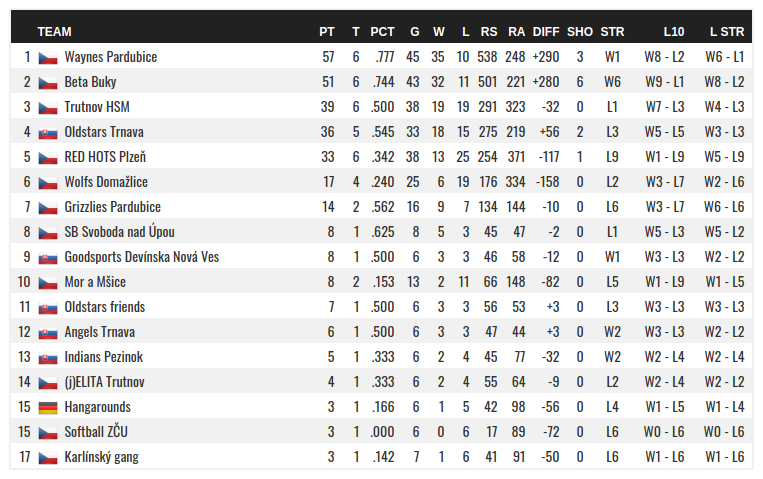Sort by the PT column header
This screenshot has height=479, width=763.
[327, 32]
